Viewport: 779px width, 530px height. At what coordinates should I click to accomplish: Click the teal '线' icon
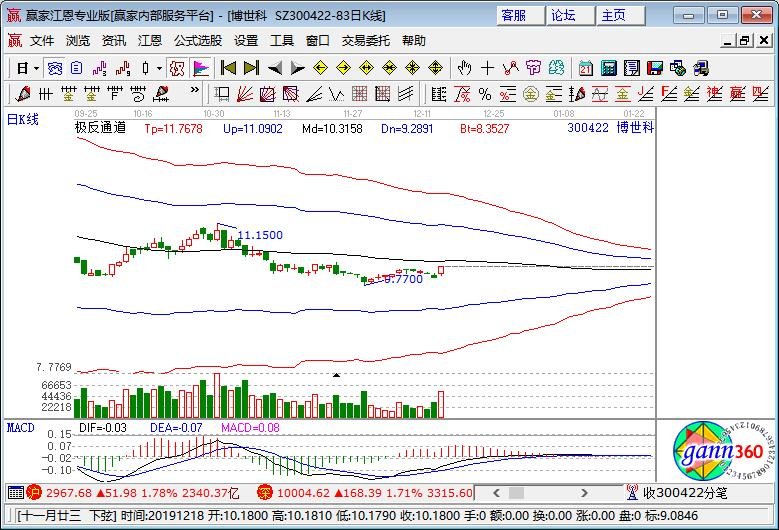coord(556,68)
